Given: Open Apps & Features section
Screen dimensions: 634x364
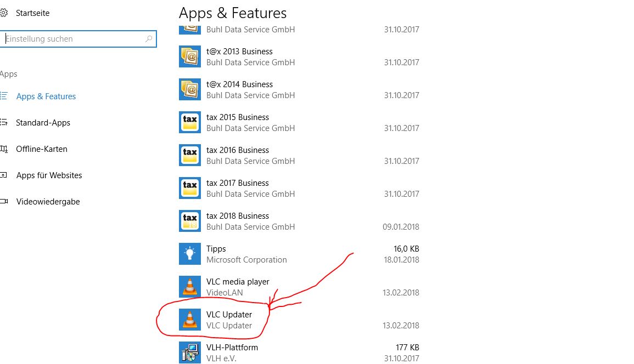Looking at the screenshot, I should click(46, 96).
